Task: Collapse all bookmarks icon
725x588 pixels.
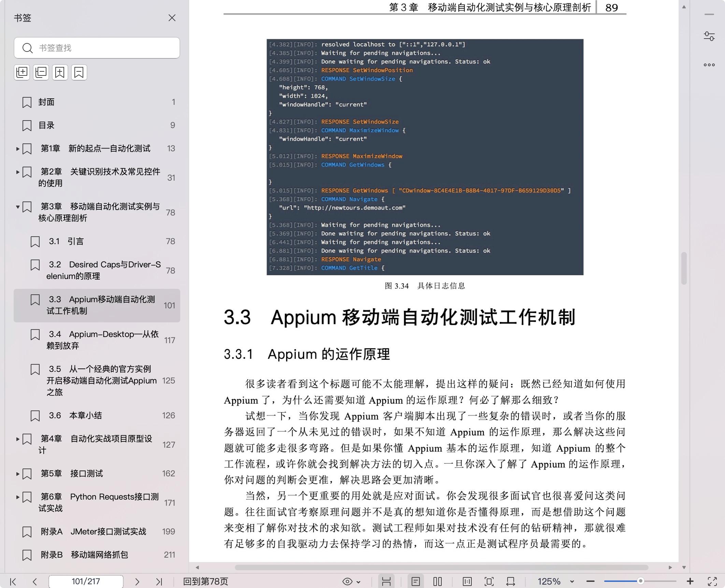Action: [x=41, y=72]
